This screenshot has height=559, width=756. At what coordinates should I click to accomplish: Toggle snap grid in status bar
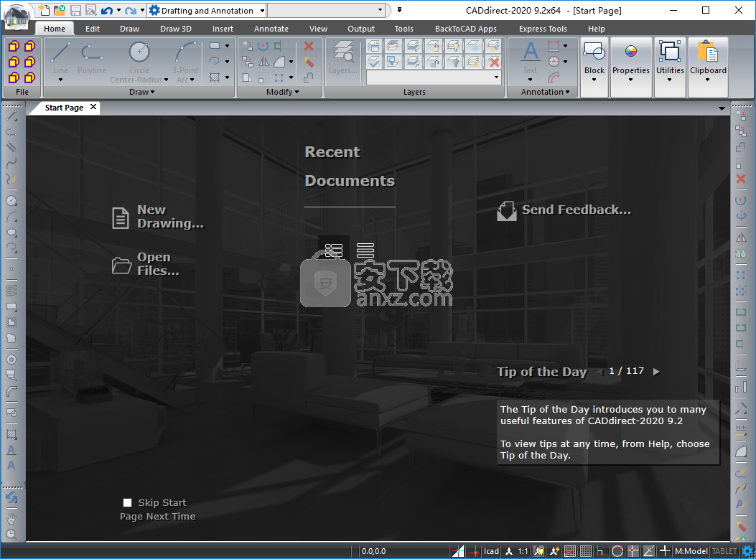point(570,551)
